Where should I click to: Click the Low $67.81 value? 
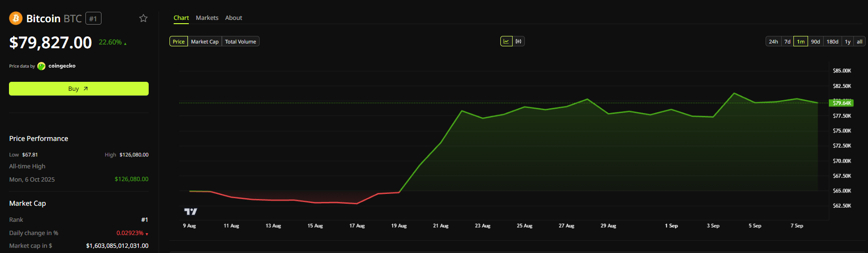click(30, 155)
